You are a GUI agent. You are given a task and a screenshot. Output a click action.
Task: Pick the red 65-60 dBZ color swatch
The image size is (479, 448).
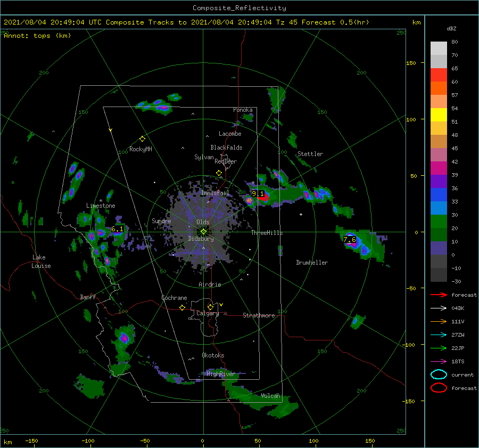(439, 75)
